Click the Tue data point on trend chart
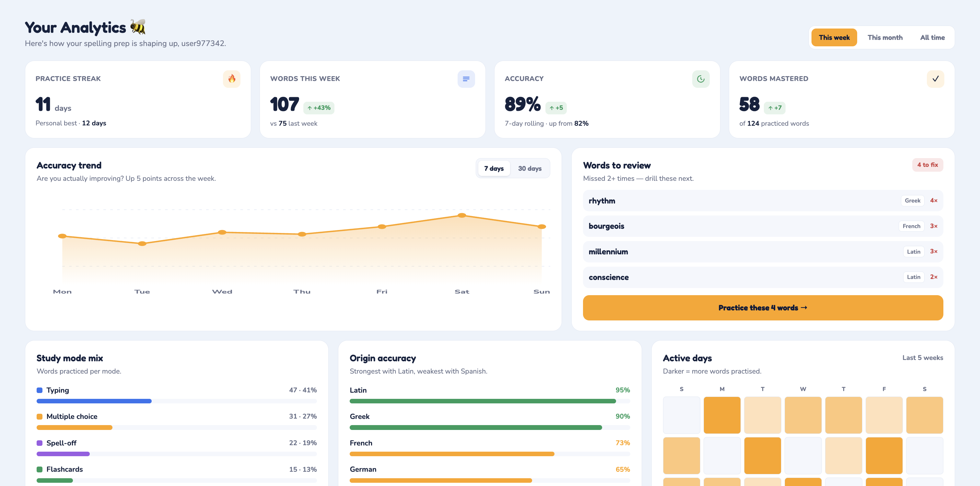Screen dimensions: 980x486 142,243
